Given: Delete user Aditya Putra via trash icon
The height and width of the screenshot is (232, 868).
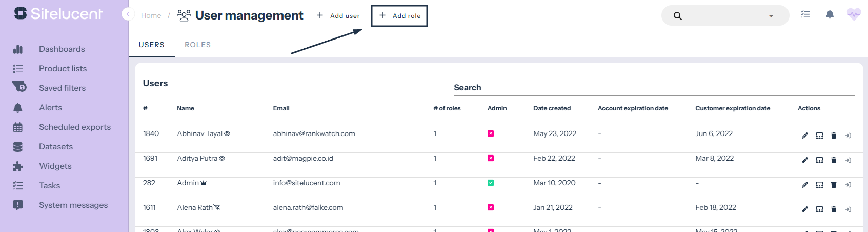Looking at the screenshot, I should pyautogui.click(x=834, y=160).
